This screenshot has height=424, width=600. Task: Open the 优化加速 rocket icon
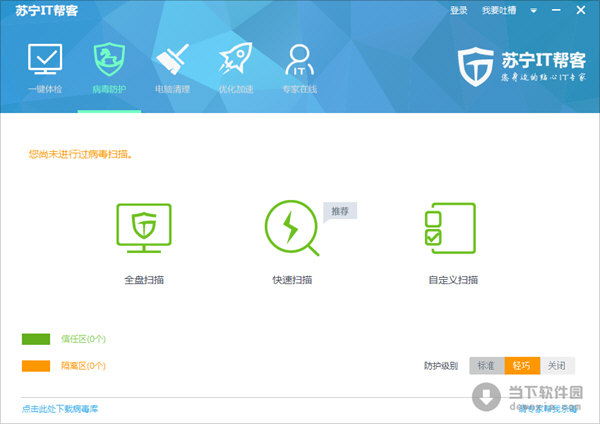point(236,58)
